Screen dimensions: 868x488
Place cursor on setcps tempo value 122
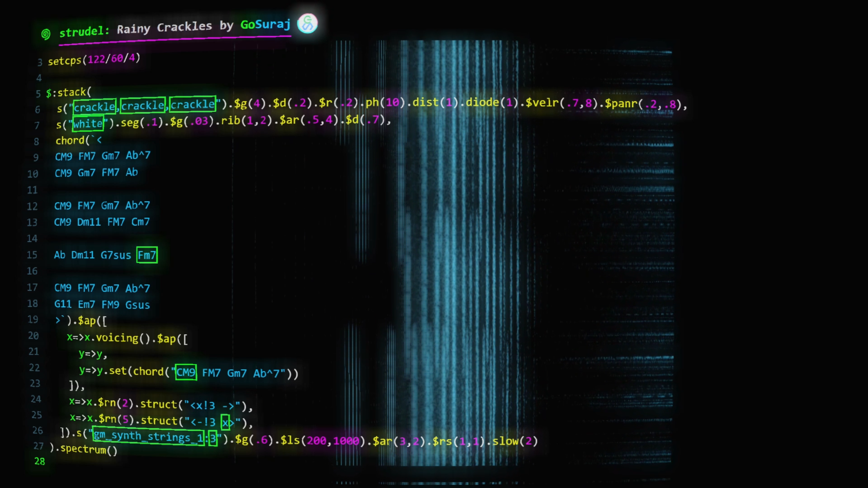[x=96, y=60]
